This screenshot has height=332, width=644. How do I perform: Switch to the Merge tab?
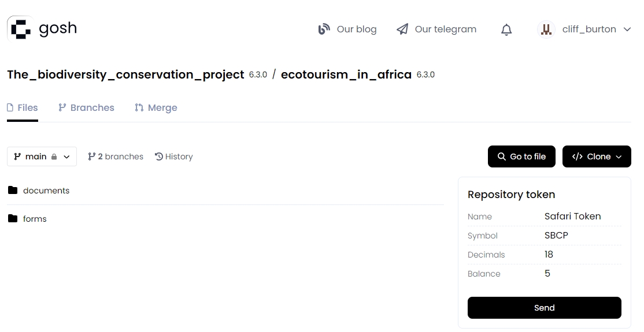156,107
